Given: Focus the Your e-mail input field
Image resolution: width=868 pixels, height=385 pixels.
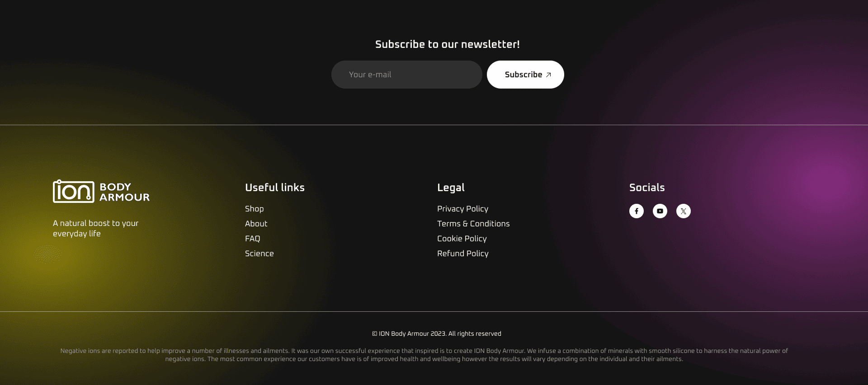Looking at the screenshot, I should [x=406, y=75].
